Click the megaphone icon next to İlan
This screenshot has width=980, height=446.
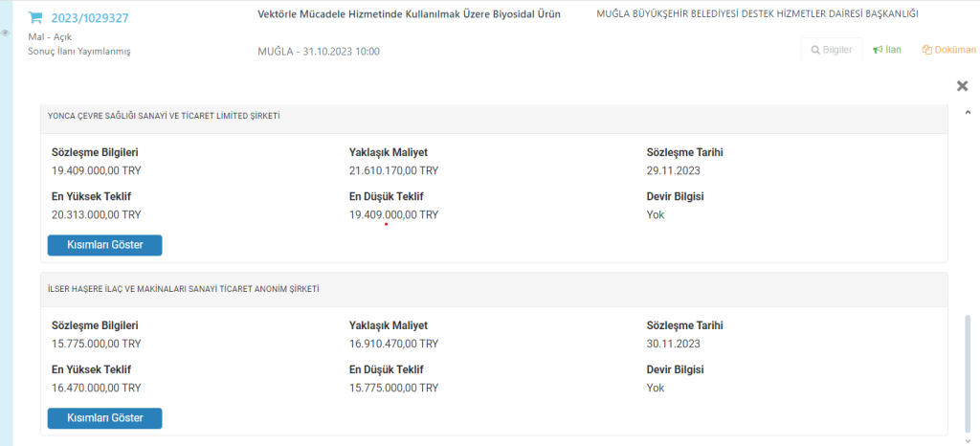[878, 50]
